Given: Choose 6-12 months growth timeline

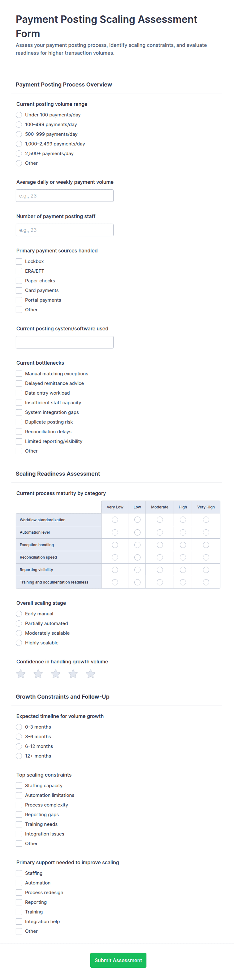Looking at the screenshot, I should coord(19,746).
